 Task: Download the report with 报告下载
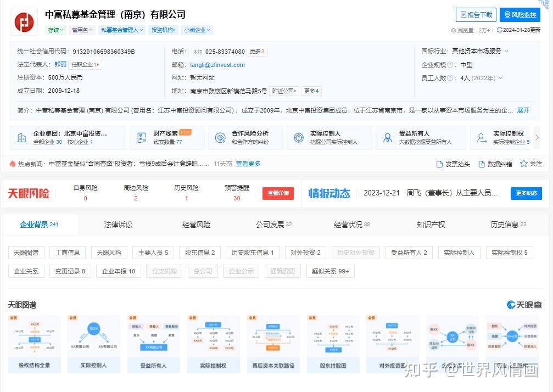coord(476,15)
